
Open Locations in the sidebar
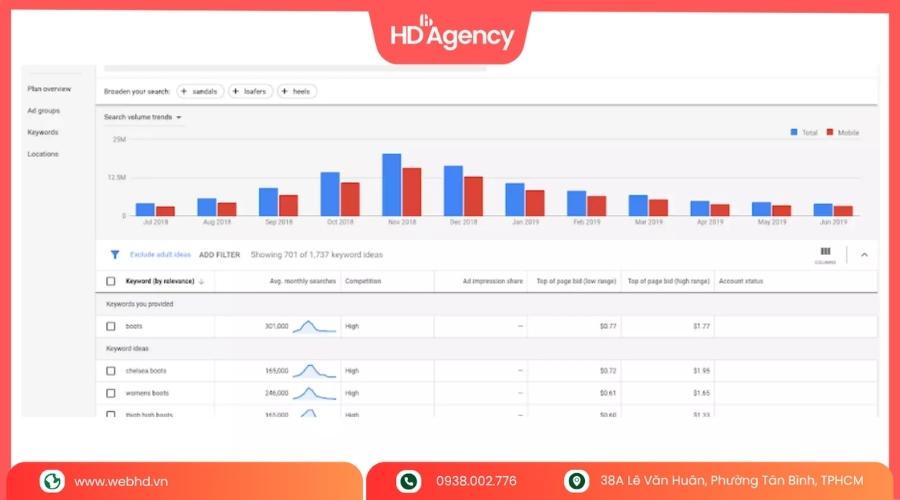[43, 154]
